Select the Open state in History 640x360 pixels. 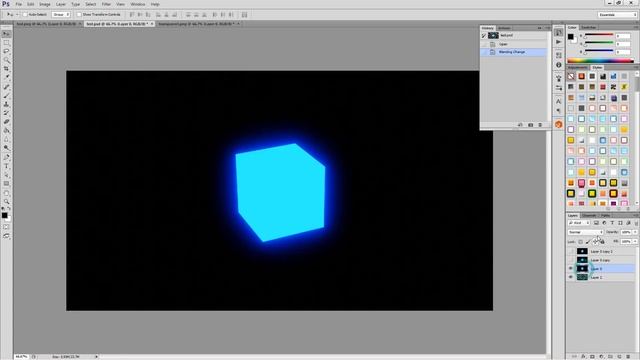(x=514, y=44)
